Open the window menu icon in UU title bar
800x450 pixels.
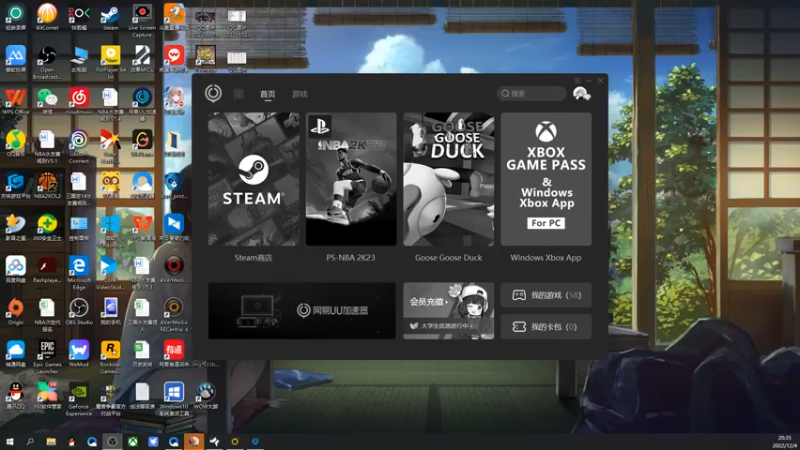[577, 81]
